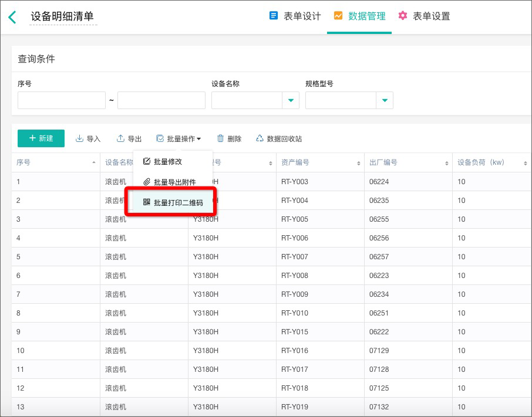Image resolution: width=532 pixels, height=417 pixels.
Task: Click the 表单设置 pink gear icon
Action: (403, 16)
